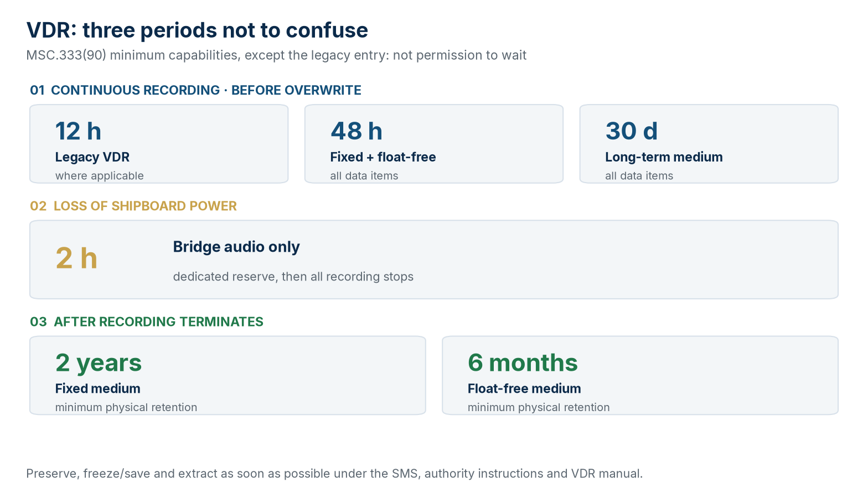Viewport: 868px width, 498px height.
Task: Click the 'Long-term medium' label
Action: 664,157
